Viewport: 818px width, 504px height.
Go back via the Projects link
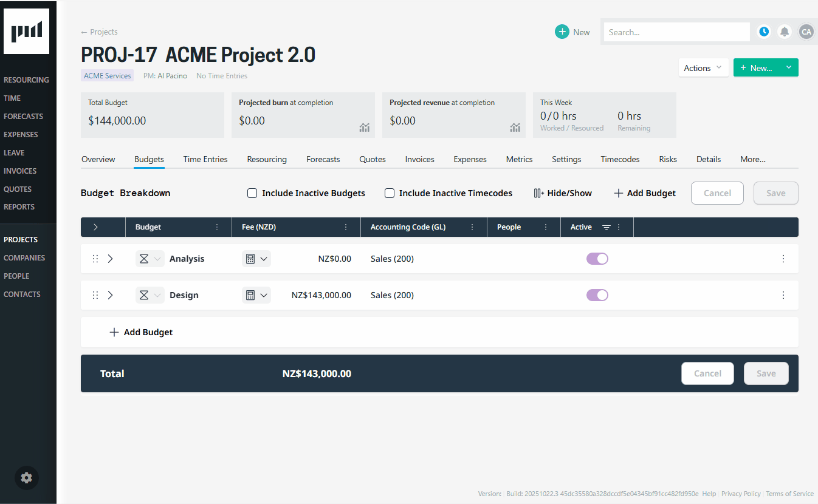[99, 32]
